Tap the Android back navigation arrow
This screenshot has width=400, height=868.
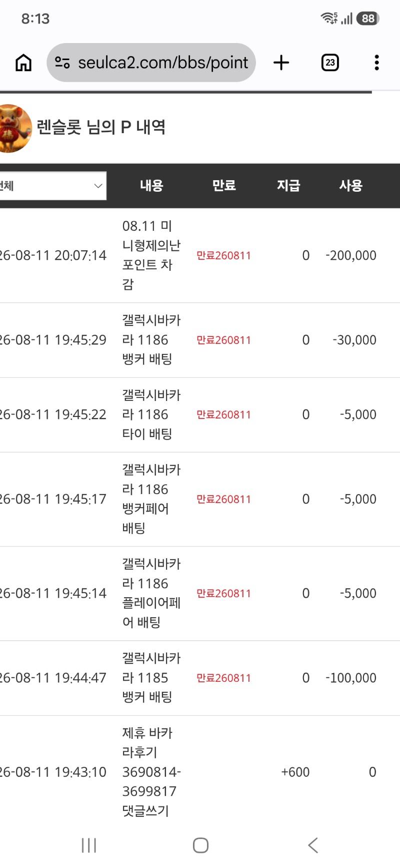pyautogui.click(x=313, y=845)
